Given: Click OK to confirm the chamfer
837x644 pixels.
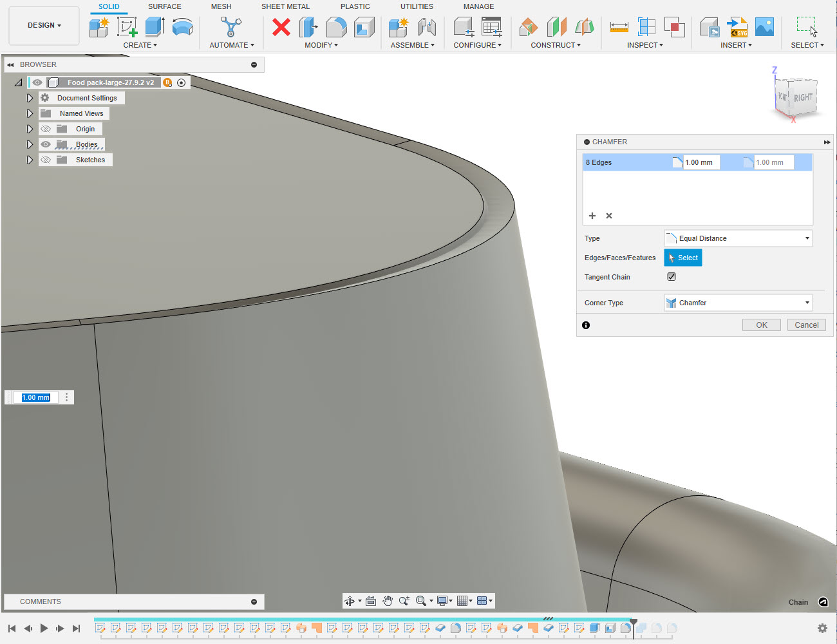Looking at the screenshot, I should [761, 325].
